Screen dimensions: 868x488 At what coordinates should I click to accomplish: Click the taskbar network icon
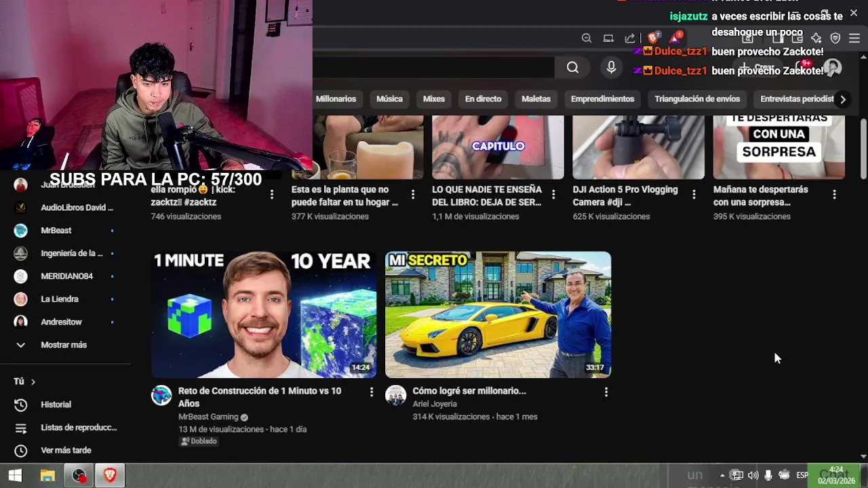coord(737,475)
